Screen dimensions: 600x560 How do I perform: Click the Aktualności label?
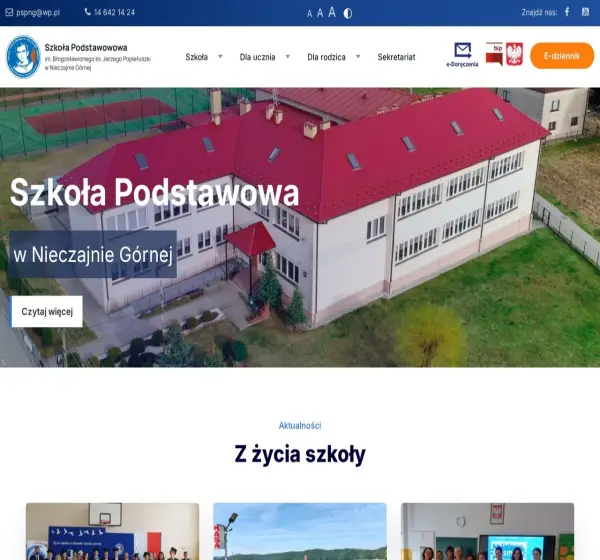tap(300, 426)
